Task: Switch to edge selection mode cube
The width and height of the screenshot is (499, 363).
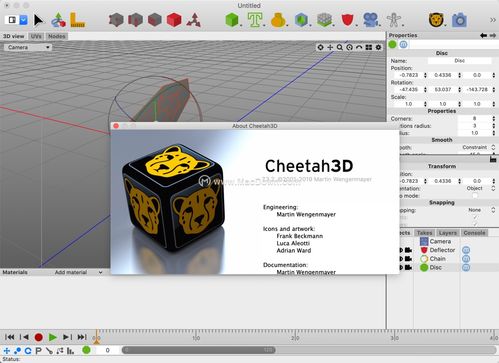Action: (135, 20)
